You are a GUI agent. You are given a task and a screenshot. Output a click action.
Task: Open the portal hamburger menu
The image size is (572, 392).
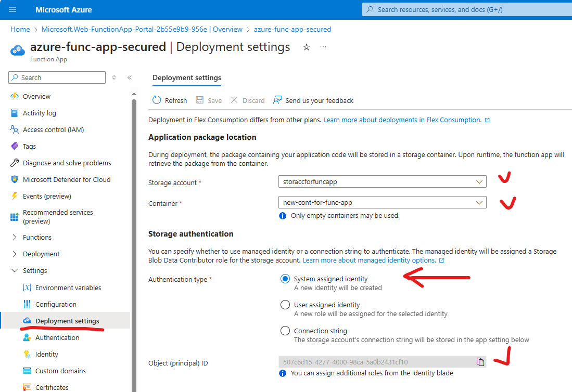[x=12, y=9]
